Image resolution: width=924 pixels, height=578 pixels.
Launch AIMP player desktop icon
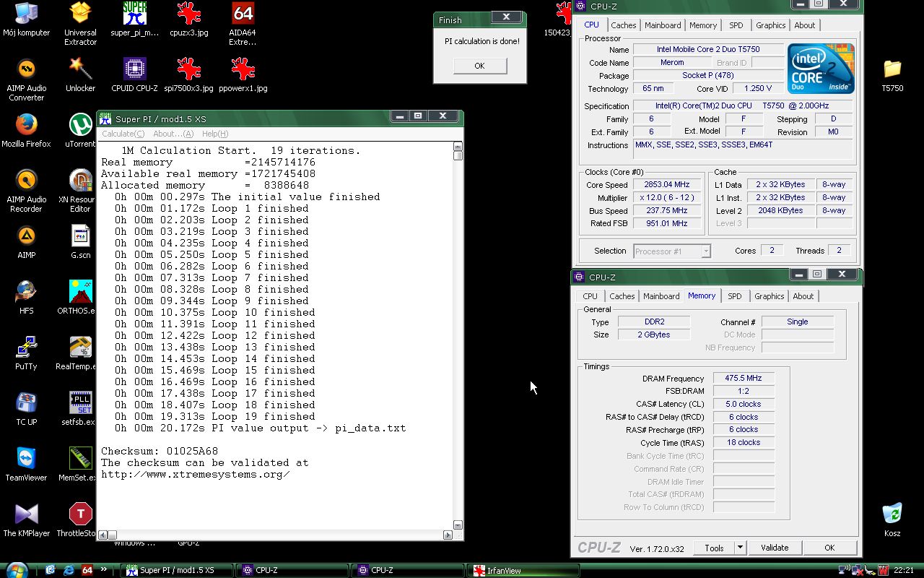pos(26,242)
